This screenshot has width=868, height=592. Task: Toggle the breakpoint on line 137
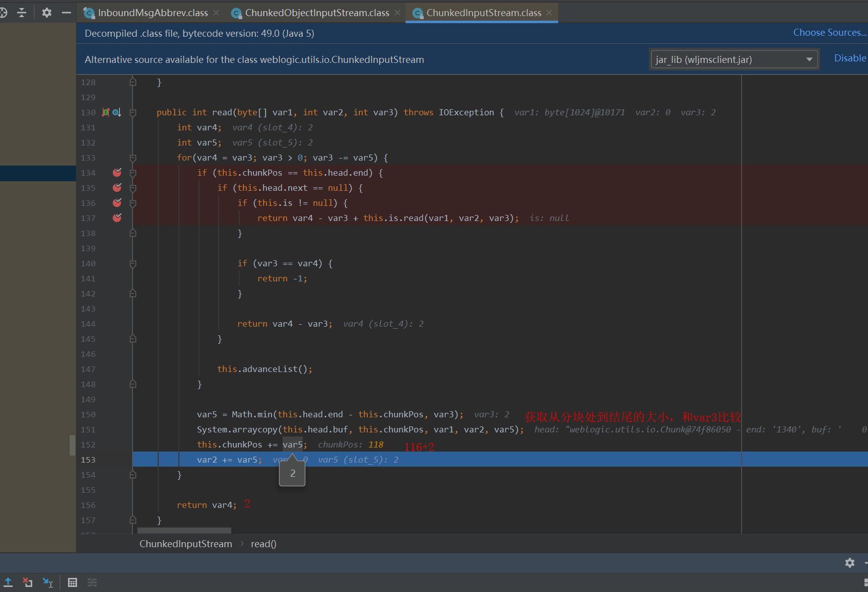(x=117, y=218)
